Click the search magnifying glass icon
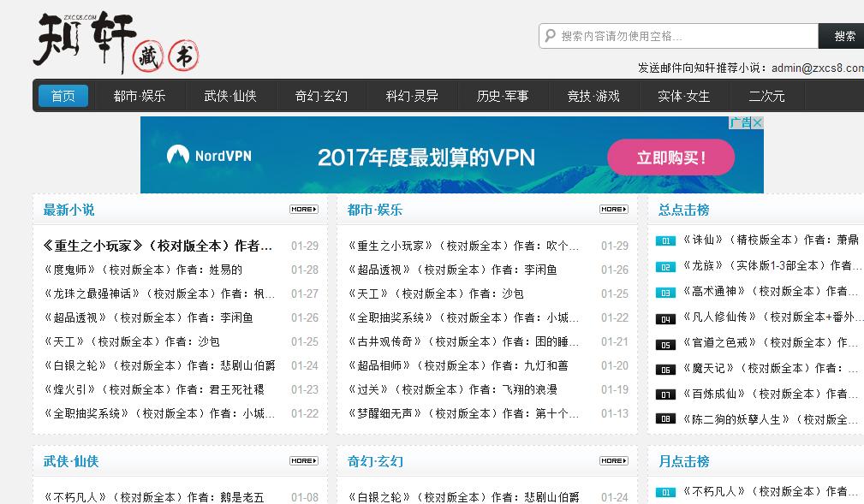864x504 pixels. [549, 36]
